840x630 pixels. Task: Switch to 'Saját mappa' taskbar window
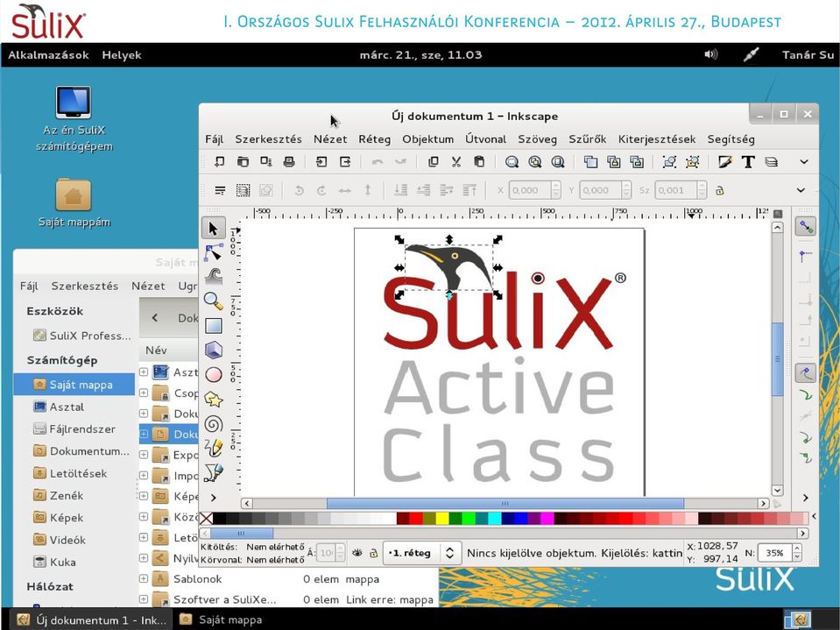[x=221, y=619]
